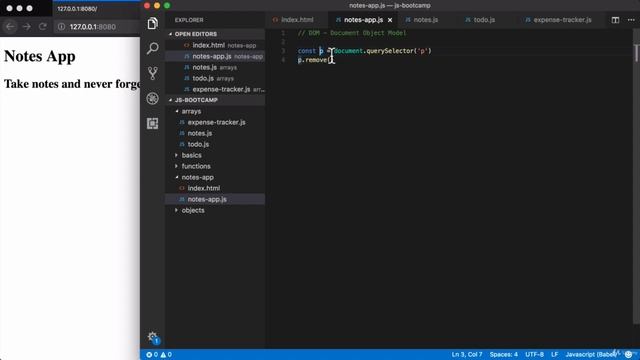The height and width of the screenshot is (360, 640).
Task: Click the split editor icon
Action: click(x=615, y=20)
